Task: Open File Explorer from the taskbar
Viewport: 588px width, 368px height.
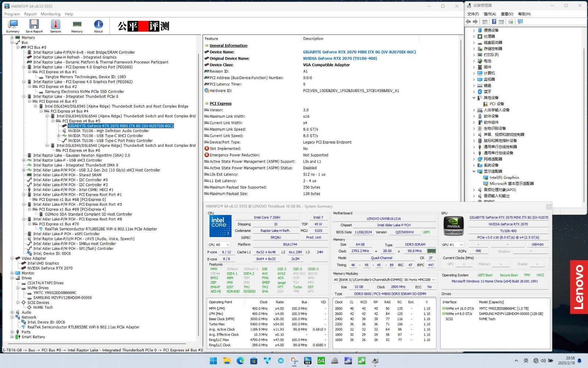Action: tap(227, 361)
